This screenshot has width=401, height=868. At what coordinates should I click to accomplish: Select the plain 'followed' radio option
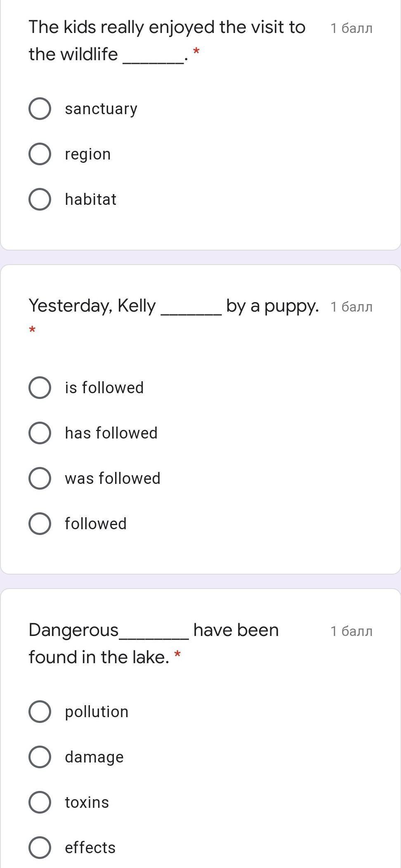(x=40, y=524)
